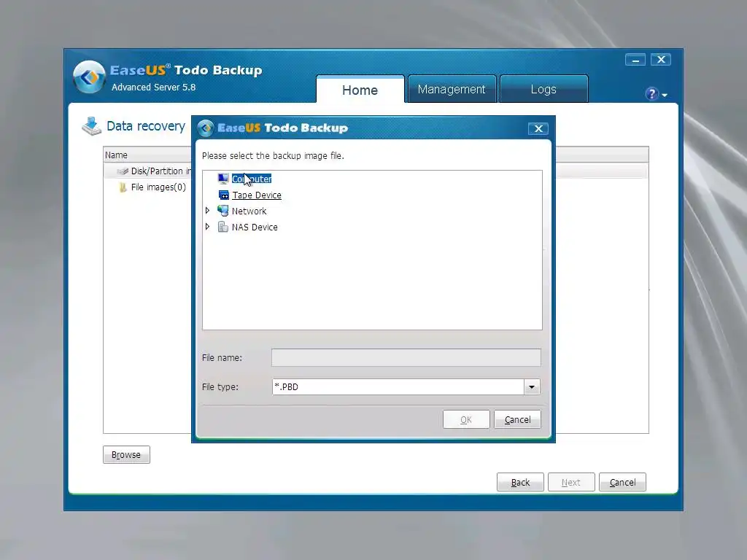Click the Next button

[x=571, y=483]
